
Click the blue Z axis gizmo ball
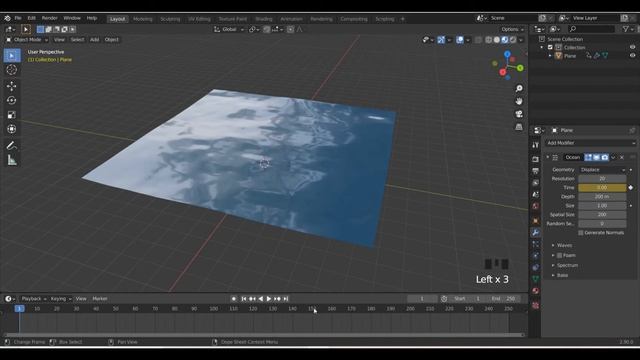click(507, 54)
